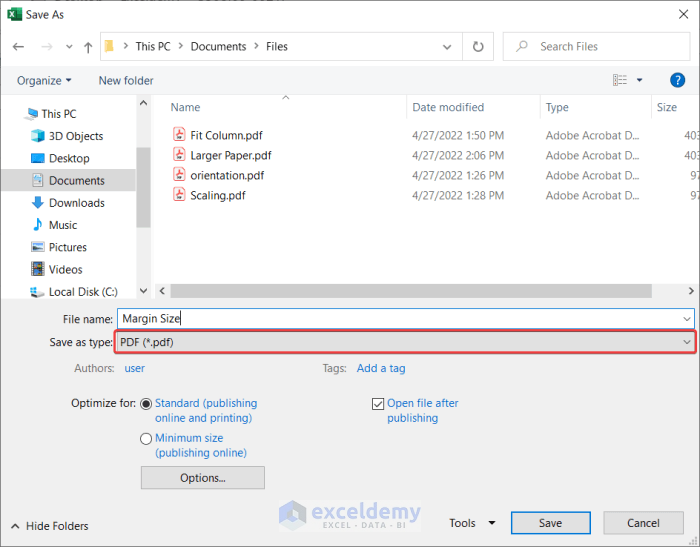This screenshot has width=700, height=547.
Task: Open Videos in sidebar
Action: pos(65,270)
